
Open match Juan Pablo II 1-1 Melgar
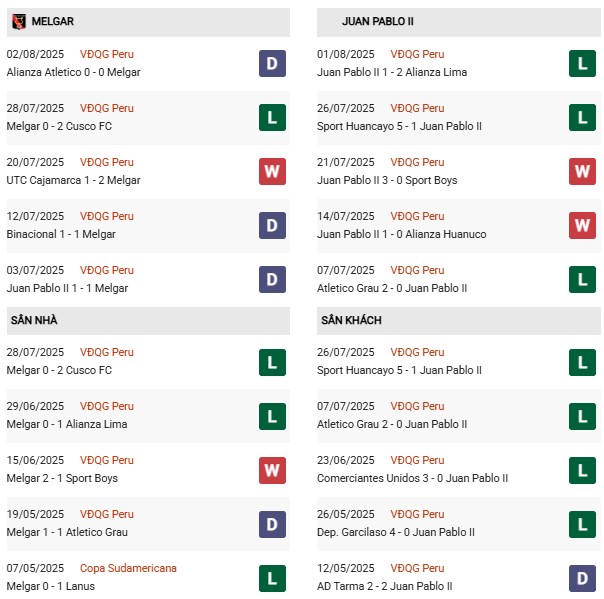pos(67,288)
